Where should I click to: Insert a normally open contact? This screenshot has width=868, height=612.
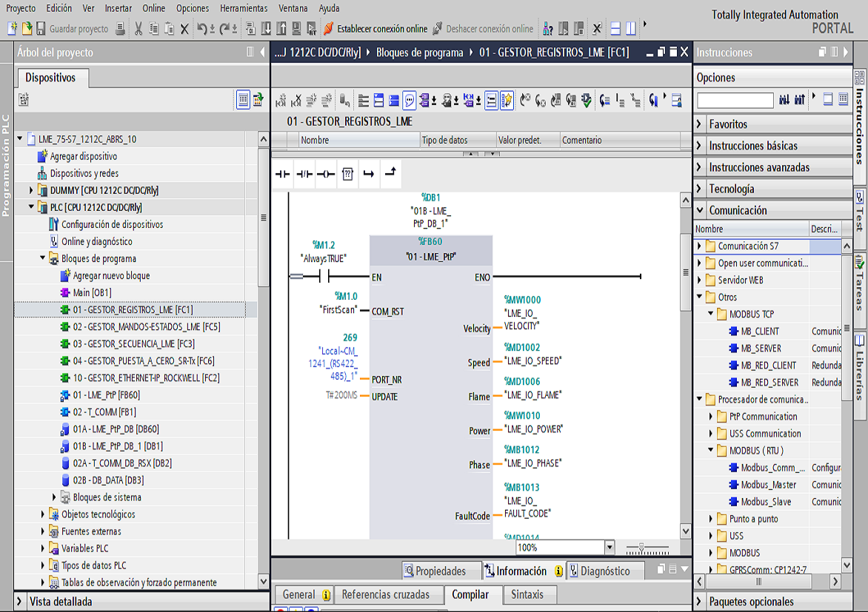tap(282, 175)
